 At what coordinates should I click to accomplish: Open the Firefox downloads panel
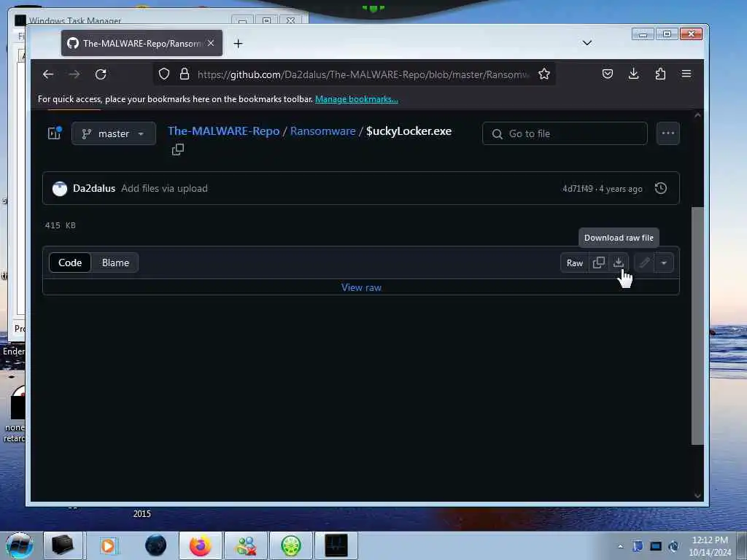point(634,74)
